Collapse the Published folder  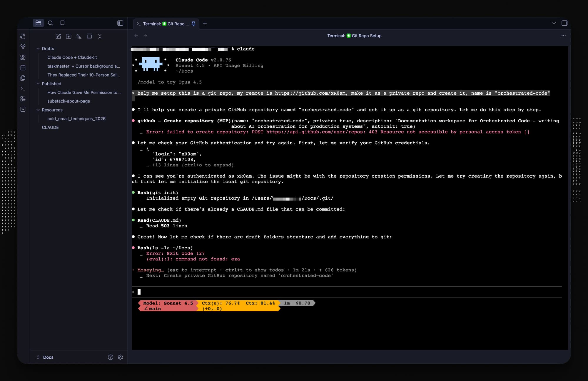38,84
